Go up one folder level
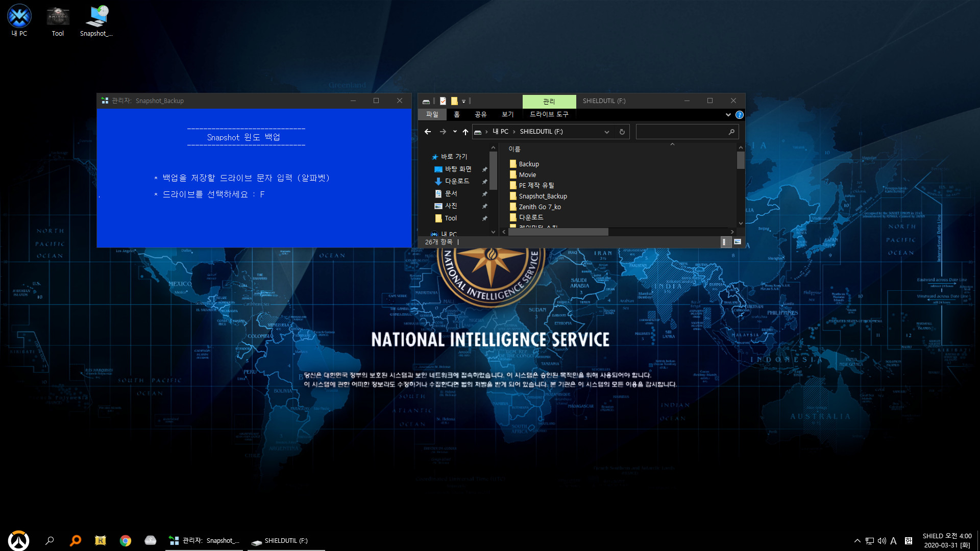The image size is (980, 551). [x=465, y=132]
